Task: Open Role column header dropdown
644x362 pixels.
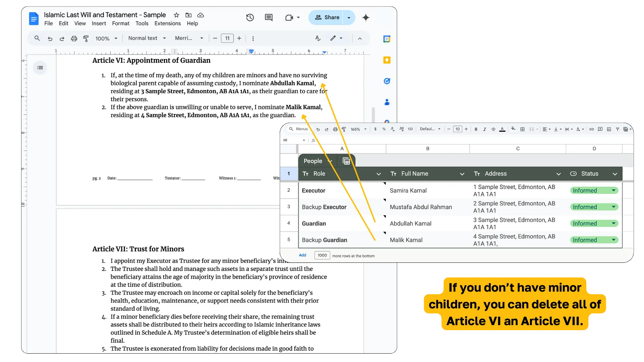Action: tap(378, 174)
